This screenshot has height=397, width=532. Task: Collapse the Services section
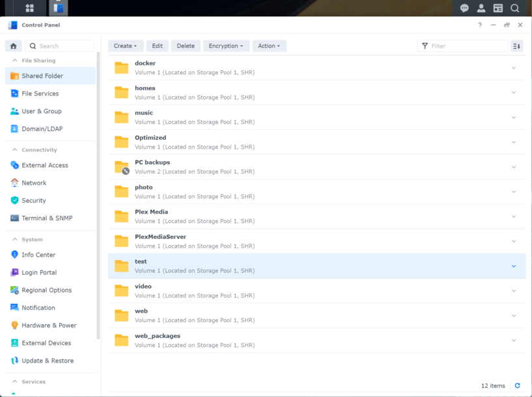point(14,381)
